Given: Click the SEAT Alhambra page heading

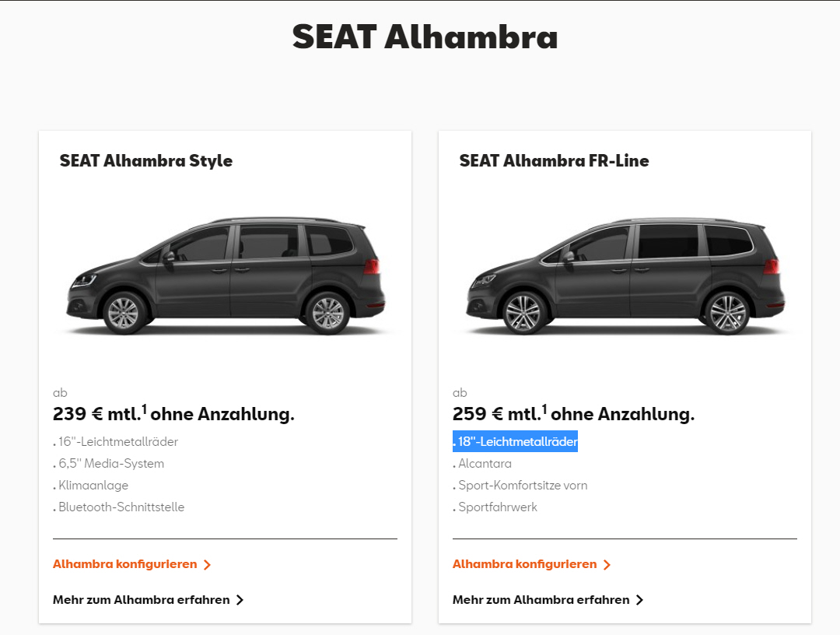Looking at the screenshot, I should (425, 37).
